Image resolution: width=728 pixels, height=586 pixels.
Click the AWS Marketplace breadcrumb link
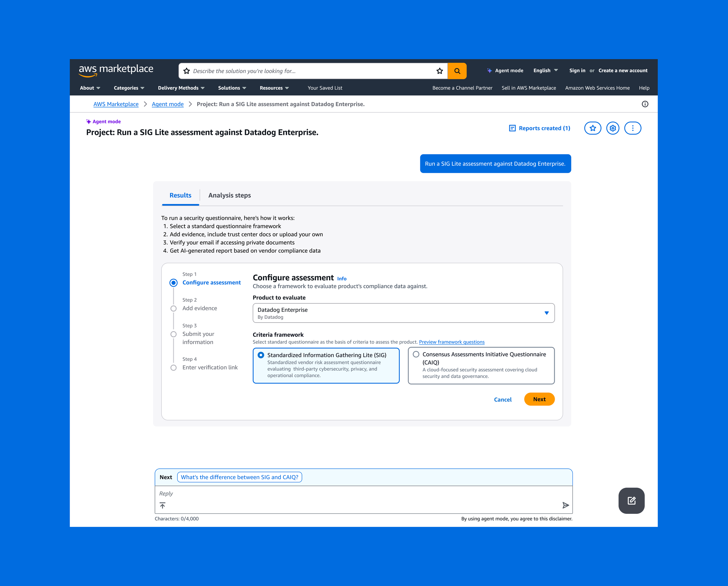(116, 104)
